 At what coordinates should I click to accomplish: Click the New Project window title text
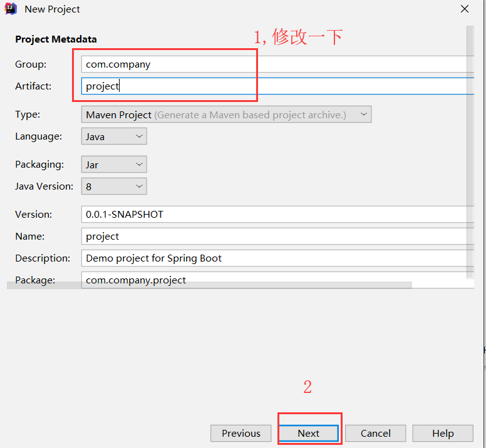[52, 9]
